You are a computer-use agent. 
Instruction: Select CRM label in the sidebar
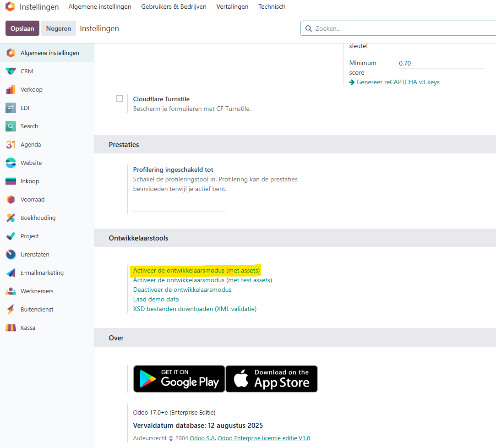click(27, 71)
